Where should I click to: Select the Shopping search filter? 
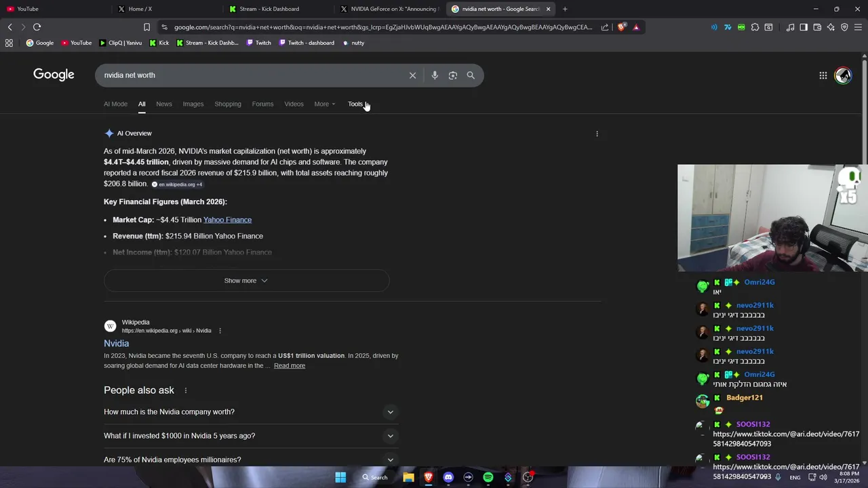pyautogui.click(x=228, y=104)
